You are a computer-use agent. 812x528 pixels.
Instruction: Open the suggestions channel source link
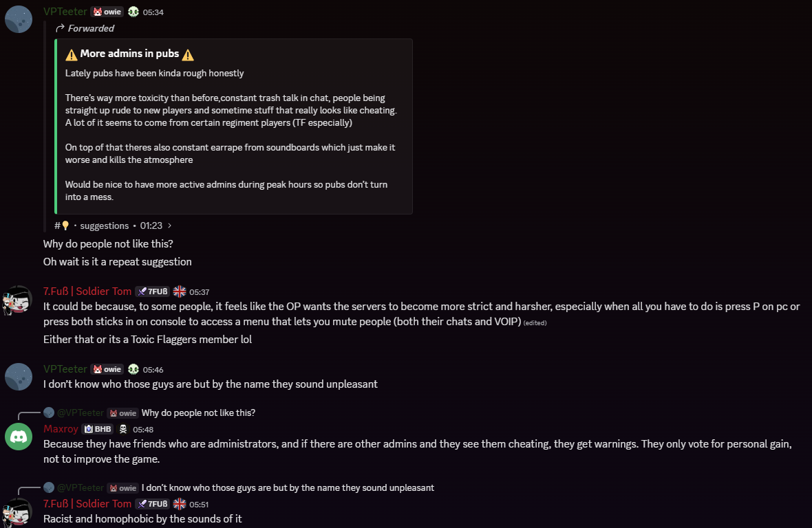104,225
